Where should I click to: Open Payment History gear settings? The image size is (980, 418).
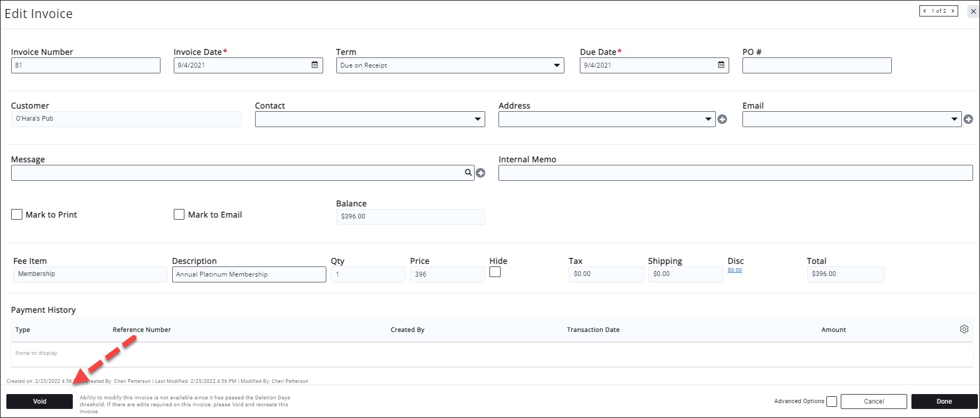point(964,329)
